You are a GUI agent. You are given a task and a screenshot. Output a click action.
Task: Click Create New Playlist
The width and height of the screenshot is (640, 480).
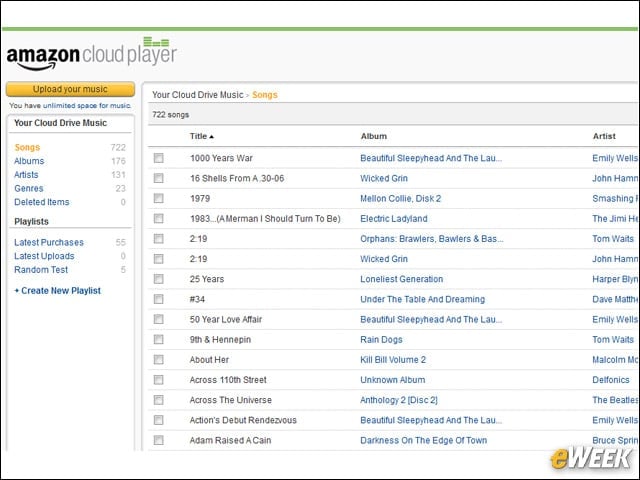point(58,291)
